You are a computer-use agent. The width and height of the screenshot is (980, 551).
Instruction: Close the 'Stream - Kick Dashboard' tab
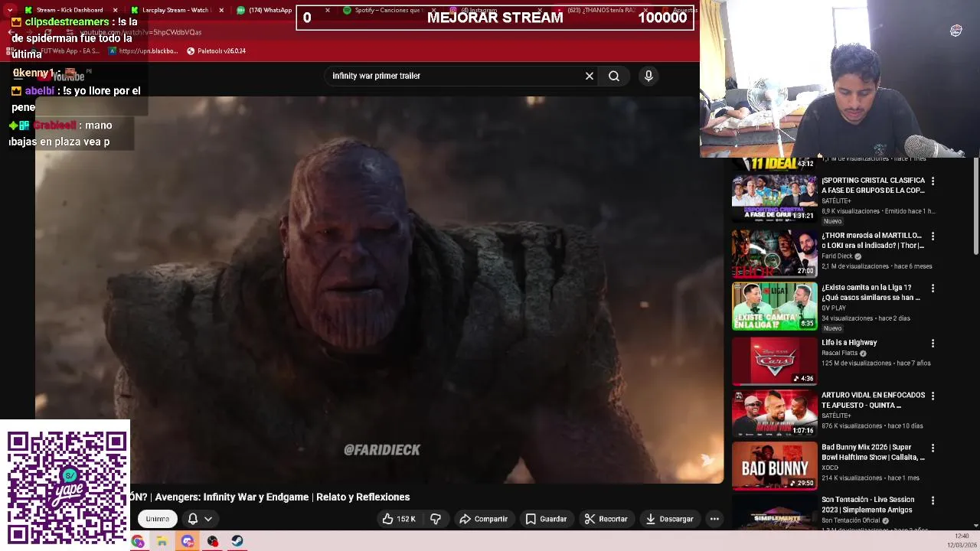click(x=116, y=10)
